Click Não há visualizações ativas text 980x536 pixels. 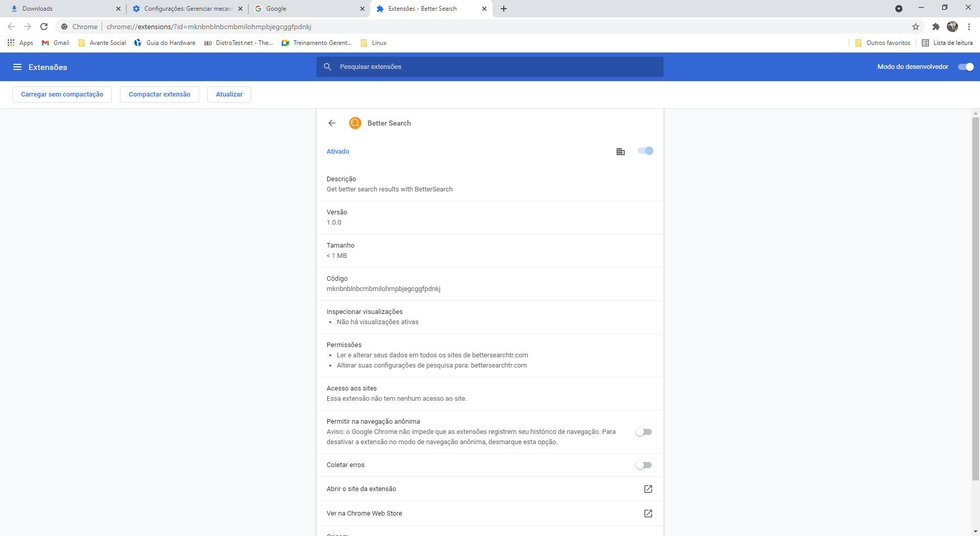click(x=377, y=322)
